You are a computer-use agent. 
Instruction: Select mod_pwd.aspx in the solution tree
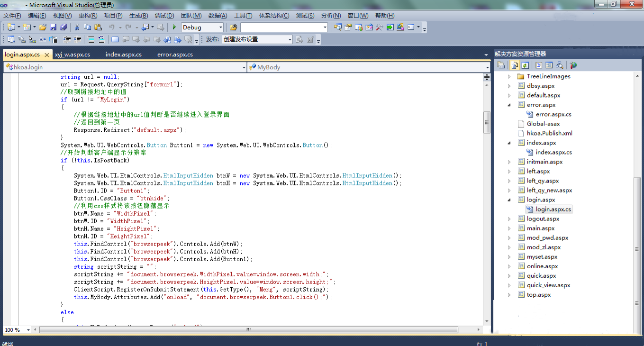(x=547, y=237)
